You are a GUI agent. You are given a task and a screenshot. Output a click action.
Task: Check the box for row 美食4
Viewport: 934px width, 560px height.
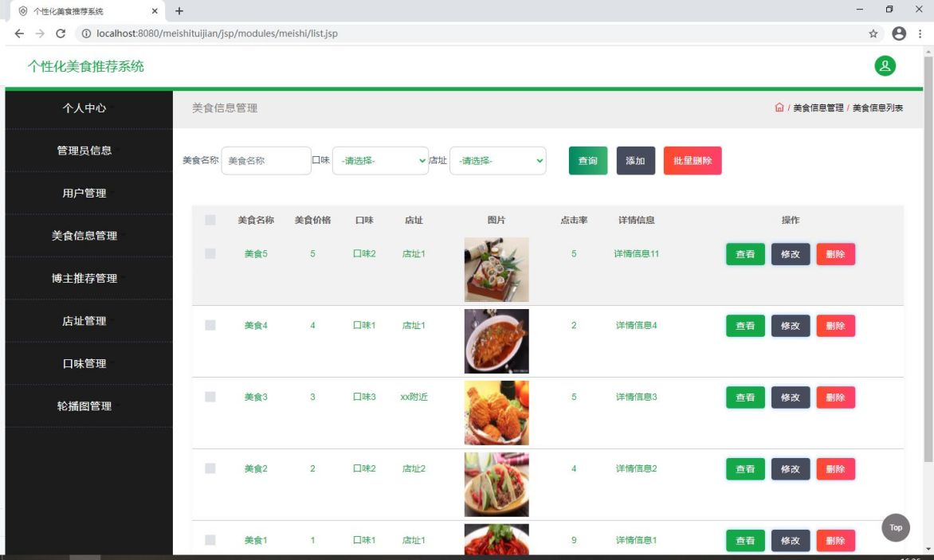(210, 325)
